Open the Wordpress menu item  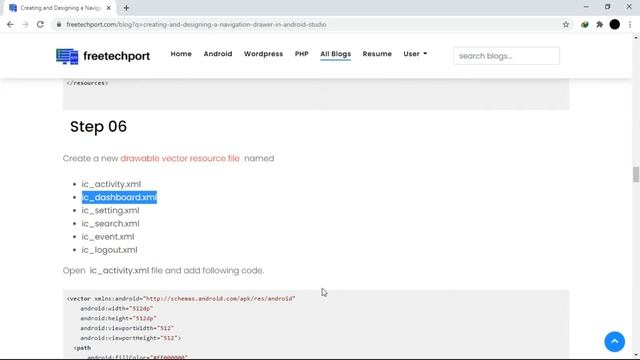point(263,54)
